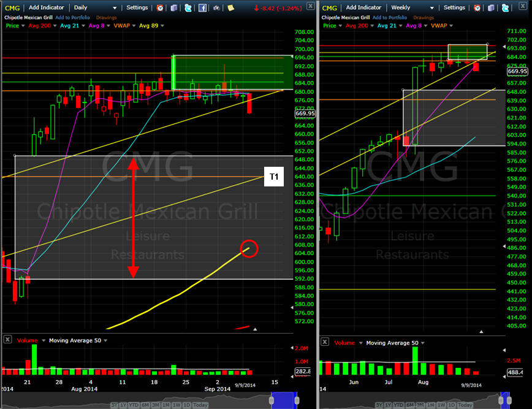The image size is (532, 409).
Task: Share Daily chart on Twitter
Action: click(x=188, y=8)
